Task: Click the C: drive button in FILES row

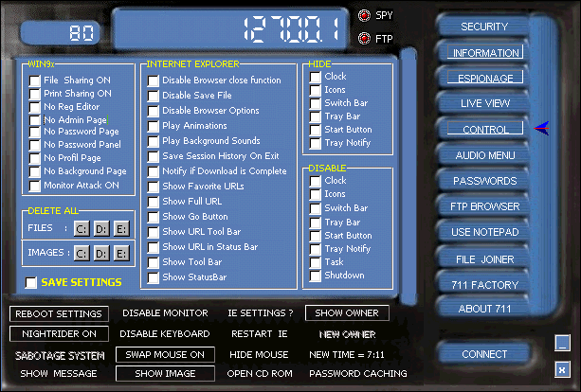Action: pyautogui.click(x=82, y=227)
